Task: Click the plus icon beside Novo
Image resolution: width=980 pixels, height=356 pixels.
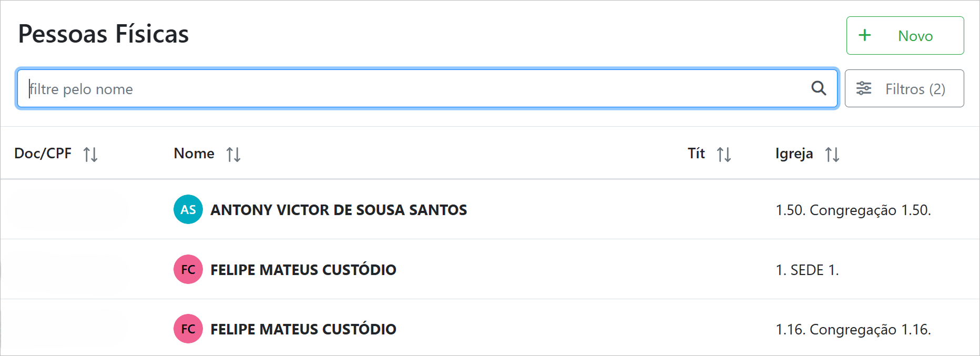Action: click(864, 35)
